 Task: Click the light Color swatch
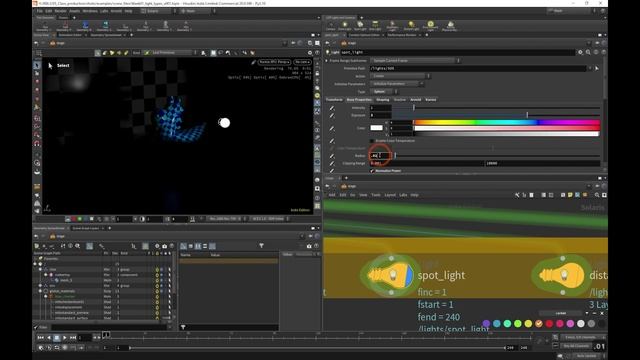pyautogui.click(x=376, y=128)
